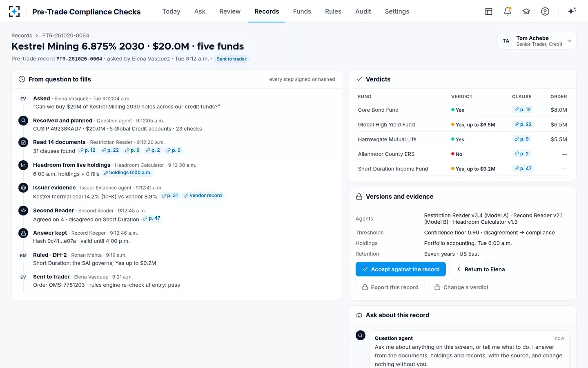Click the lock icon beside Answer kept
This screenshot has height=368, width=588.
(x=23, y=233)
